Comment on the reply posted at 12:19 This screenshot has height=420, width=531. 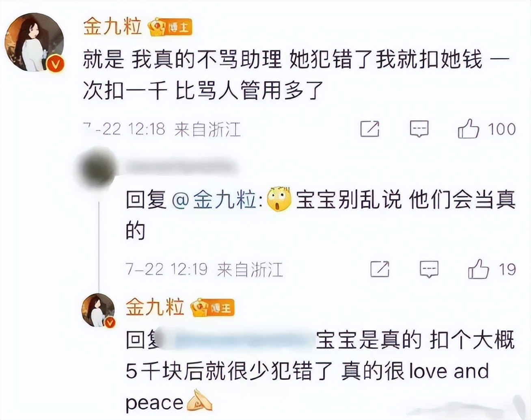pos(429,269)
